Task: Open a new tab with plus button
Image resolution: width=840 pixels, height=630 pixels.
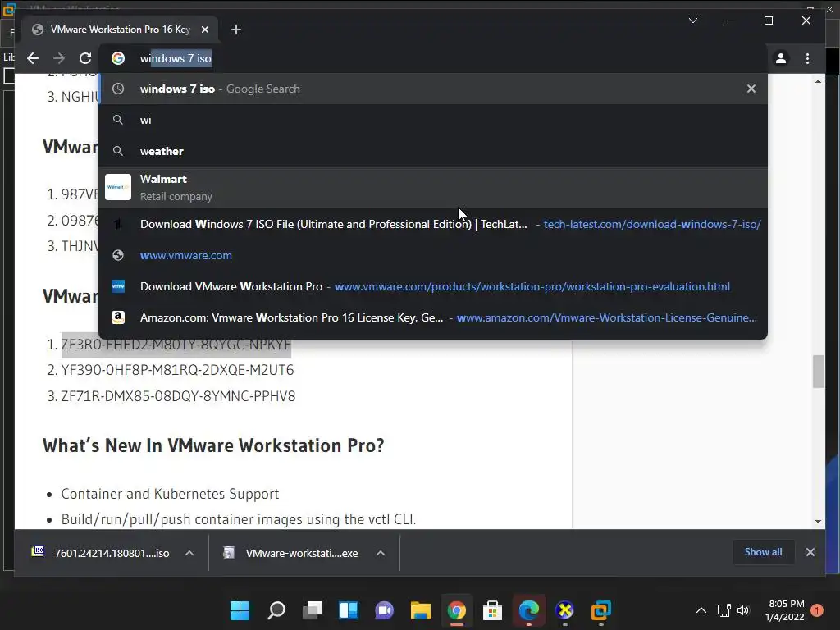Action: [x=236, y=30]
